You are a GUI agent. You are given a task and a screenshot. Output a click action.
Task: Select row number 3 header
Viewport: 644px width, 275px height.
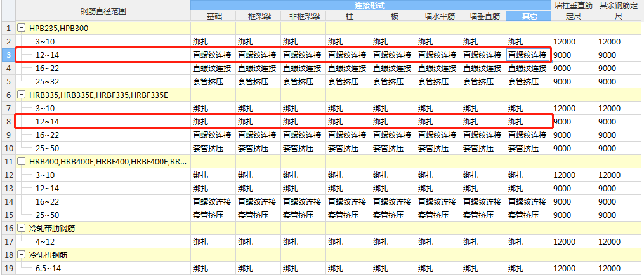(8, 55)
